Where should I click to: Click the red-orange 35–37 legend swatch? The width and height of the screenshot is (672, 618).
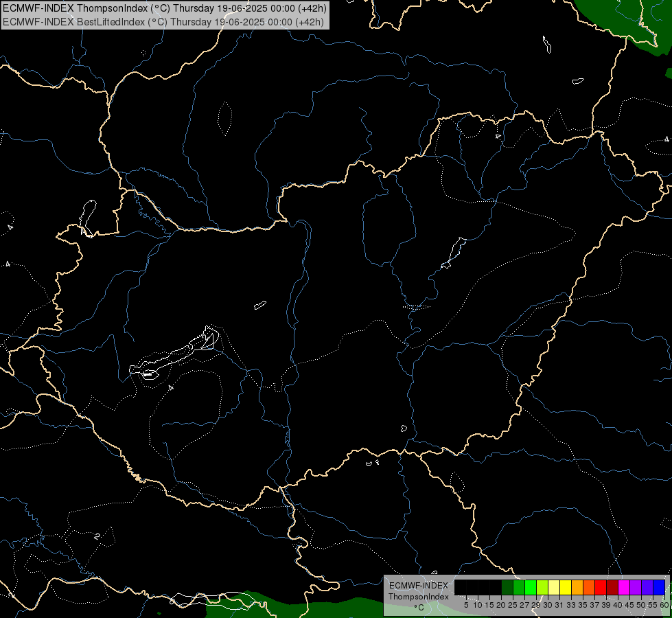coord(589,588)
